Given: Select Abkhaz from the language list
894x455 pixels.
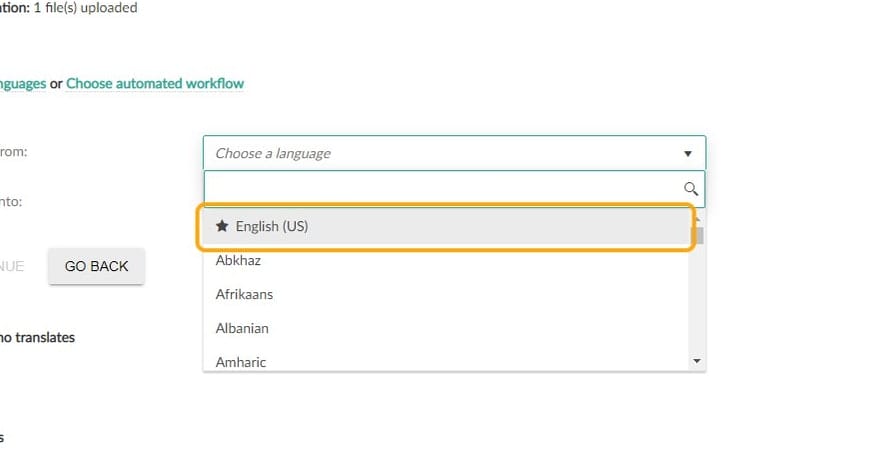Looking at the screenshot, I should coord(238,261).
